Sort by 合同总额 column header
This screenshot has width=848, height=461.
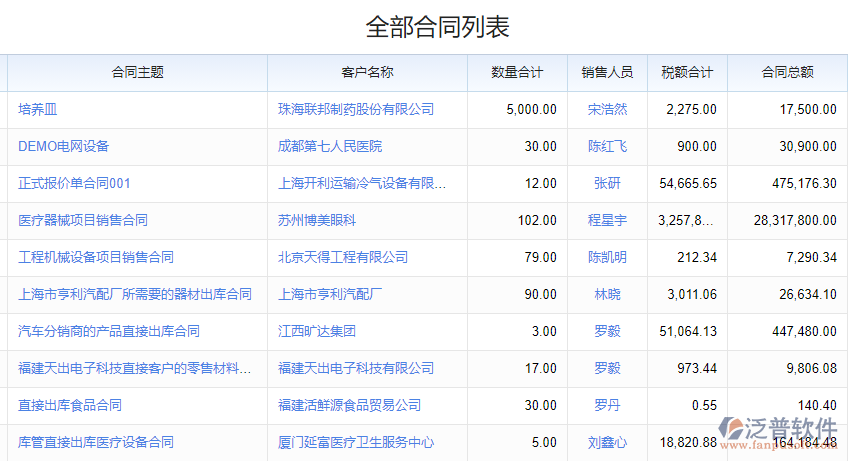click(x=787, y=72)
